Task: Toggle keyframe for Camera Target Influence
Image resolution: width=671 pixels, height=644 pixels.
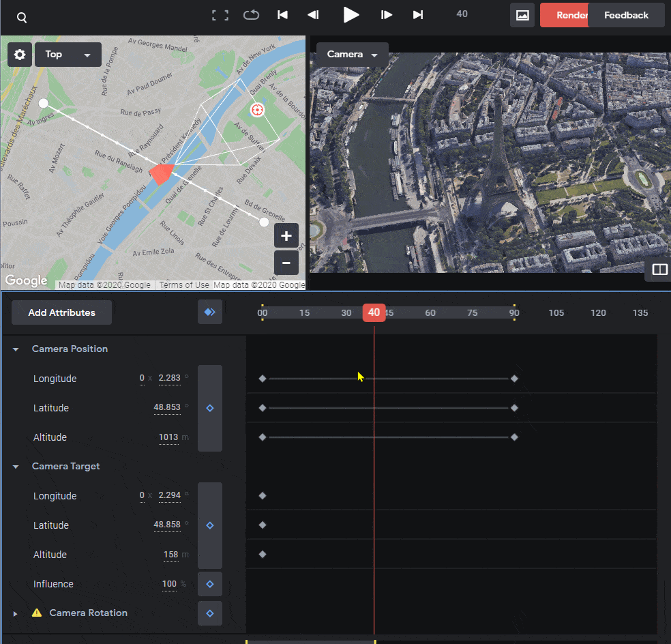Action: pyautogui.click(x=210, y=584)
